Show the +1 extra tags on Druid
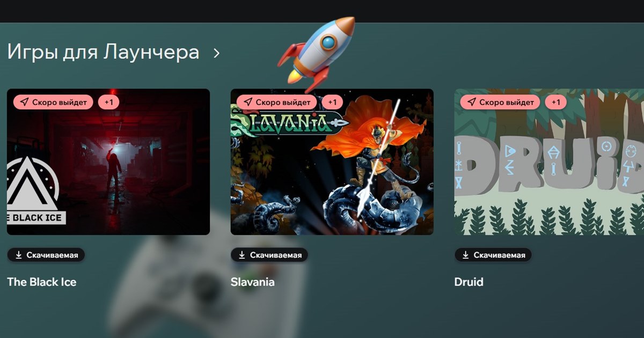This screenshot has width=644, height=338. point(556,102)
